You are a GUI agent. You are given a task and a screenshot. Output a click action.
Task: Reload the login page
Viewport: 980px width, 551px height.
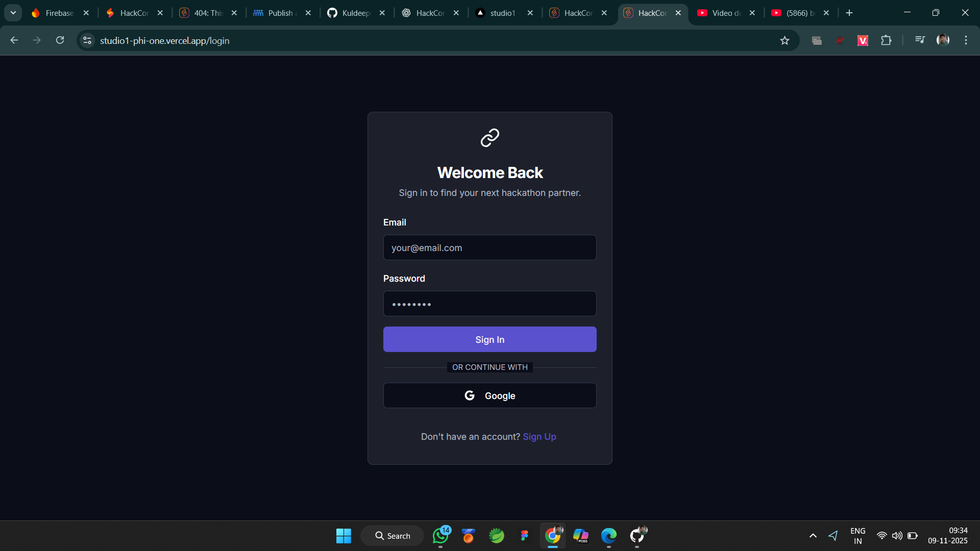tap(60, 40)
